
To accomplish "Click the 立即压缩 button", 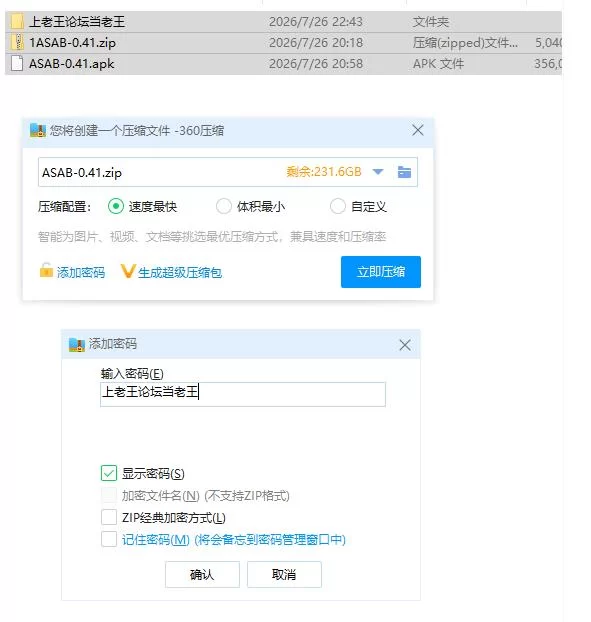I will click(381, 272).
